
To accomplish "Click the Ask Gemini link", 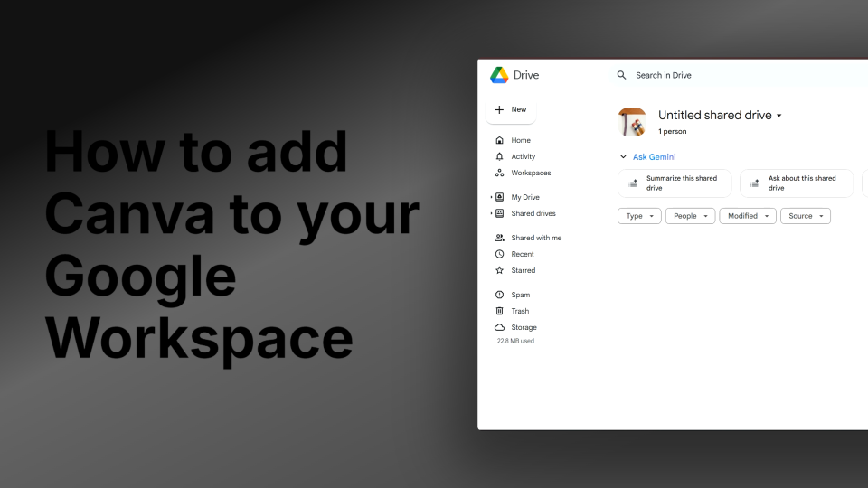I will tap(654, 157).
